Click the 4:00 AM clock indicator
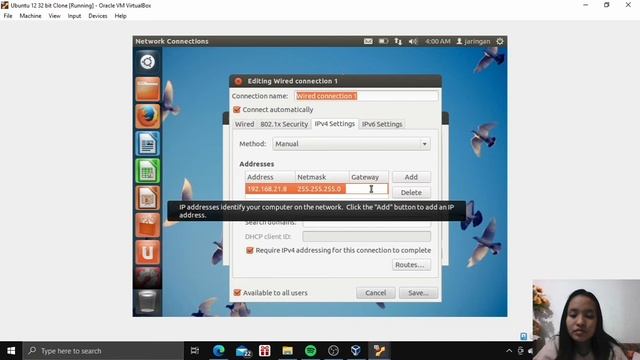Viewport: 640px width, 360px height. (x=438, y=41)
